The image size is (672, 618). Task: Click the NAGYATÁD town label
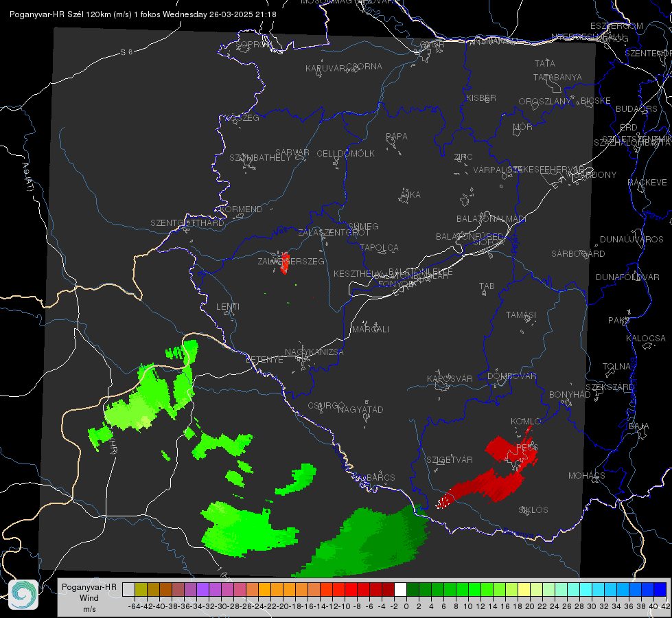(x=360, y=409)
